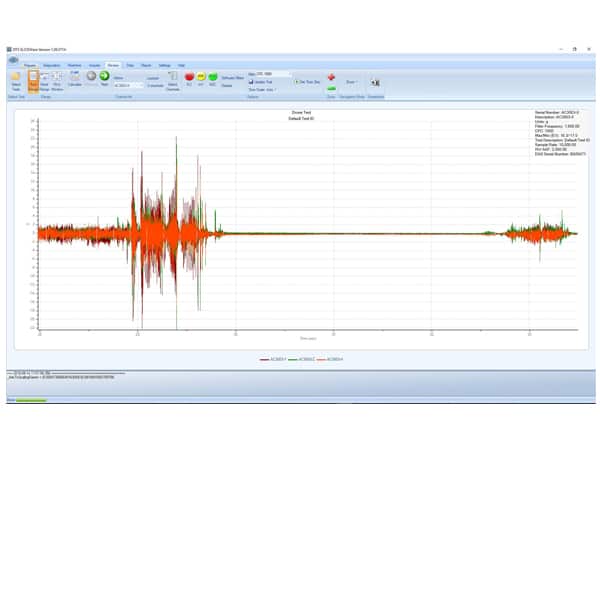Click the screenshot capture icon
This screenshot has height=600, width=600.
pyautogui.click(x=375, y=82)
